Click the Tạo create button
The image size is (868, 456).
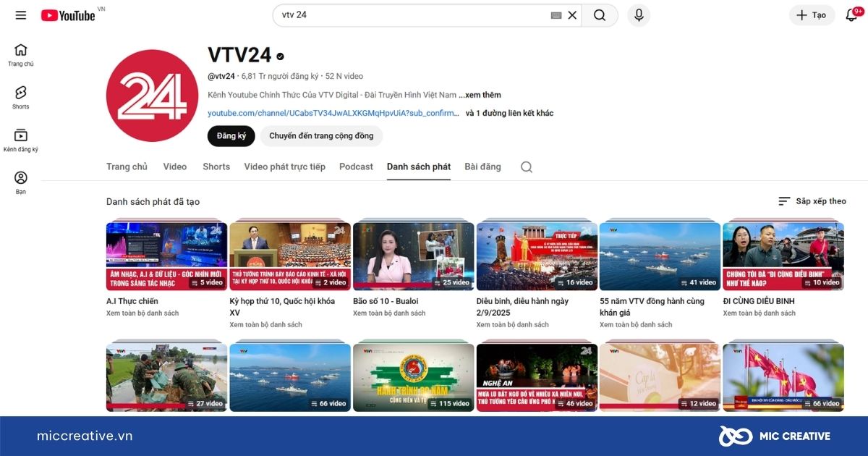coord(812,15)
